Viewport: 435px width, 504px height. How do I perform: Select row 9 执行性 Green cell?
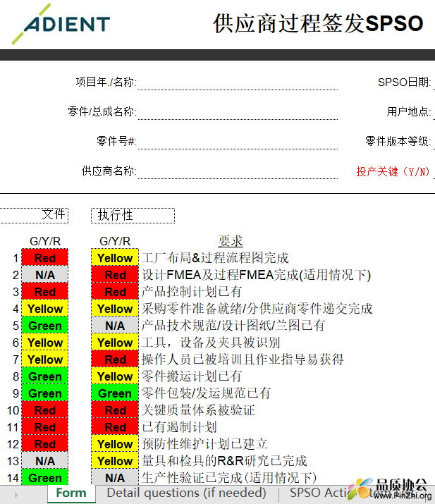pos(115,393)
